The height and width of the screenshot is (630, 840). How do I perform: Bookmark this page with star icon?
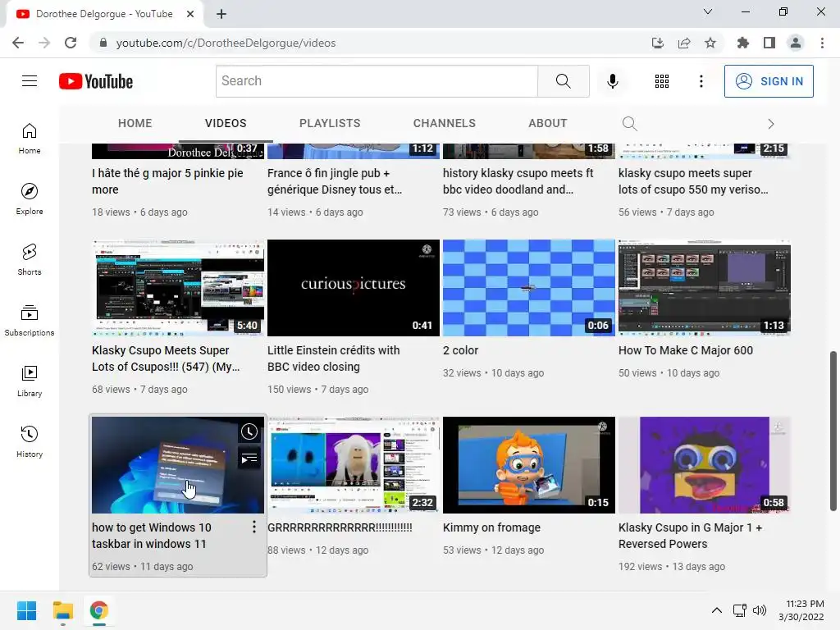(710, 43)
